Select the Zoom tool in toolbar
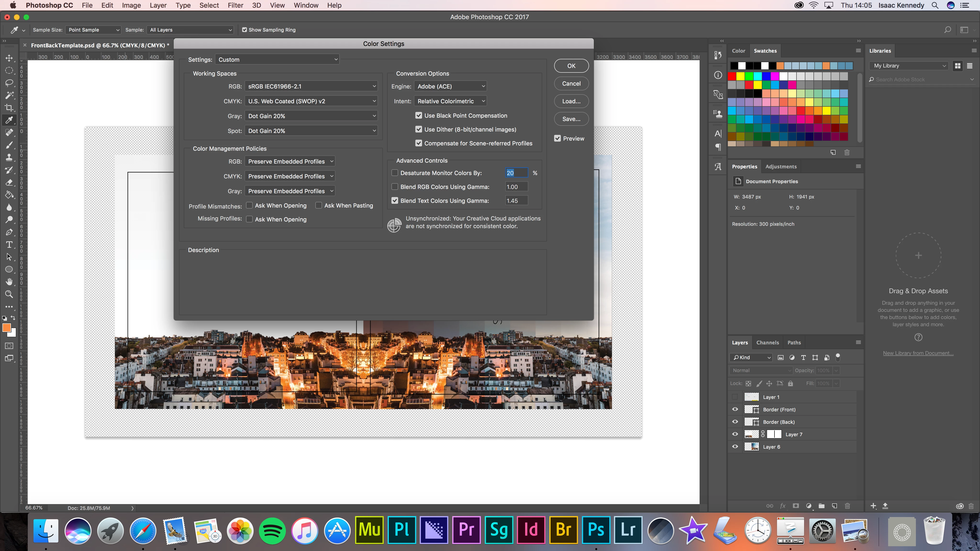 click(9, 294)
